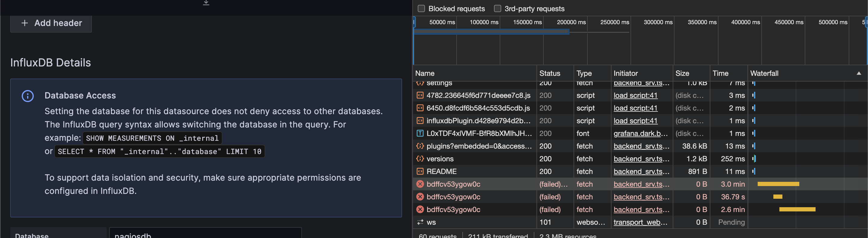The width and height of the screenshot is (868, 238).
Task: Open the transport_web initiator link for ws
Action: pos(640,222)
